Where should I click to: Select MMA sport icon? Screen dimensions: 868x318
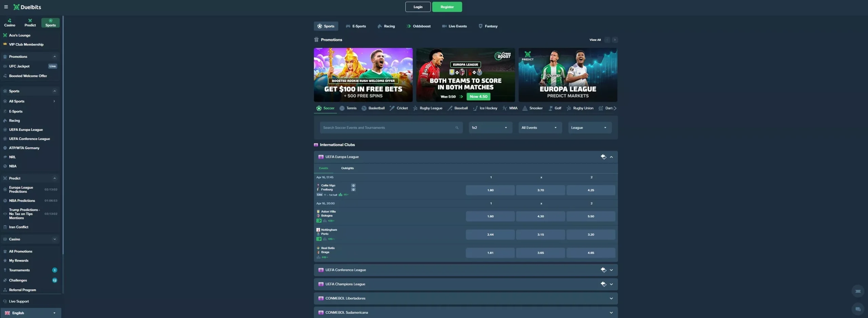(x=505, y=108)
